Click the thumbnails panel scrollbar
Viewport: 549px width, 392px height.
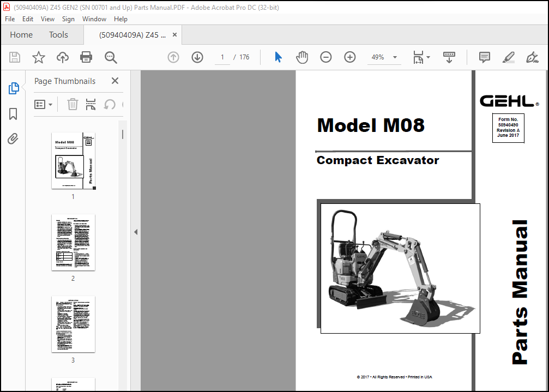click(123, 135)
